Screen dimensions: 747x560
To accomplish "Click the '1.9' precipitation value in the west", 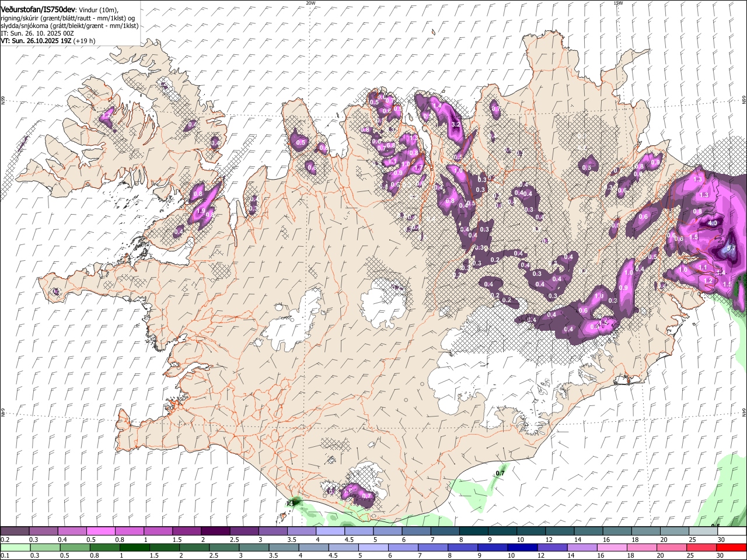I will point(201,211).
